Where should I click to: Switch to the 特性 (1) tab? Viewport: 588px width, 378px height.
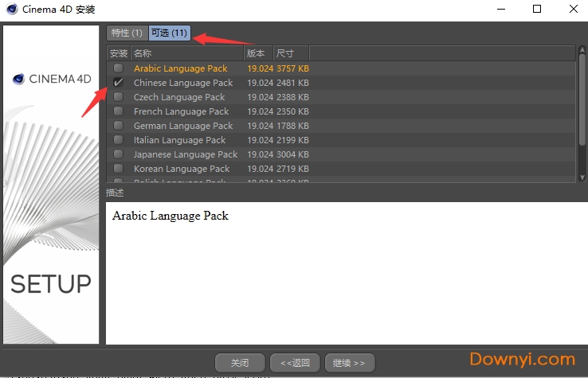[127, 33]
